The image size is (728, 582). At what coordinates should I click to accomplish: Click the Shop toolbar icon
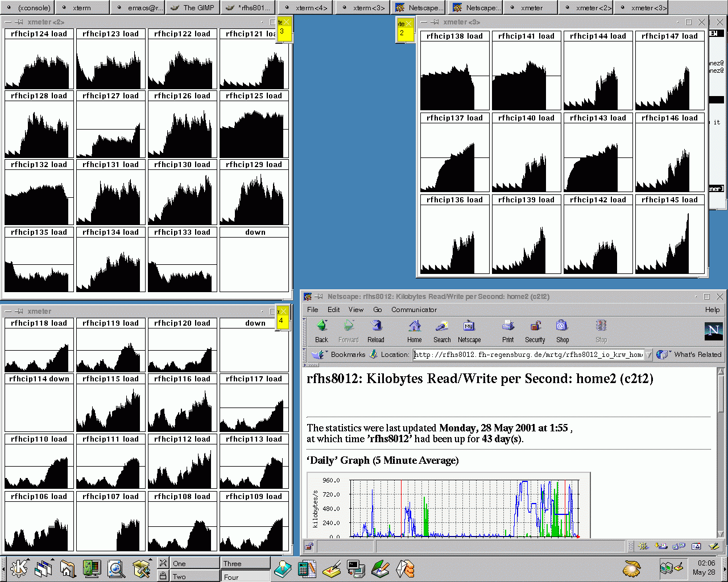pos(562,331)
